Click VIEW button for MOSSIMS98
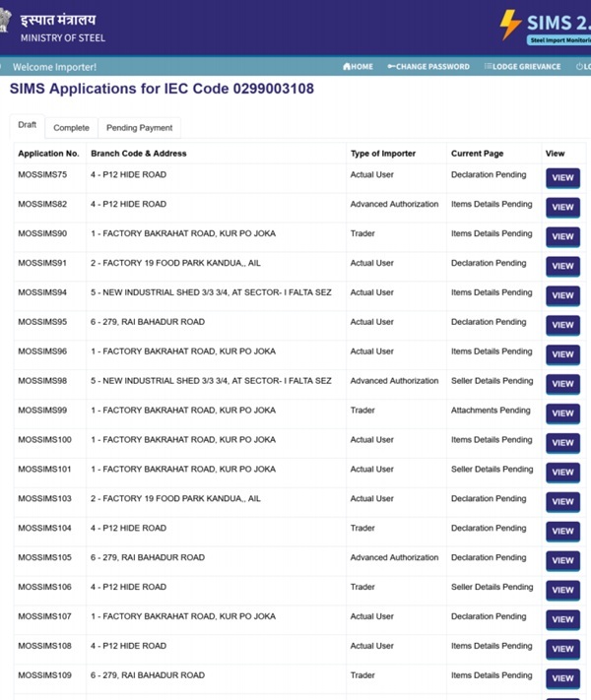 [x=562, y=384]
